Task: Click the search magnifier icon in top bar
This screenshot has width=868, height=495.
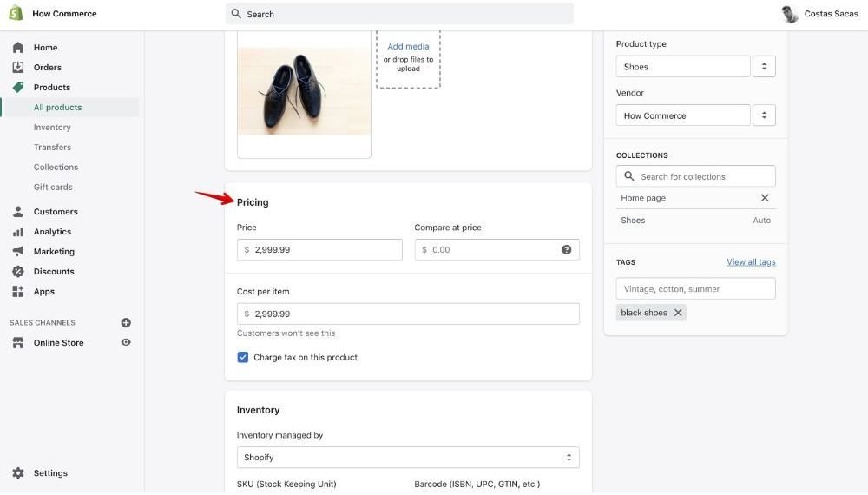Action: tap(236, 14)
